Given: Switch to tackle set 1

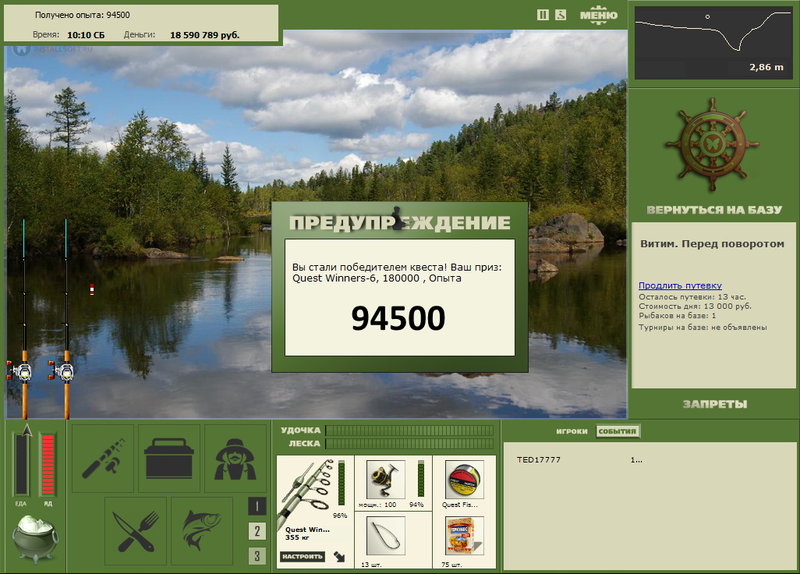Looking at the screenshot, I should pos(257,506).
